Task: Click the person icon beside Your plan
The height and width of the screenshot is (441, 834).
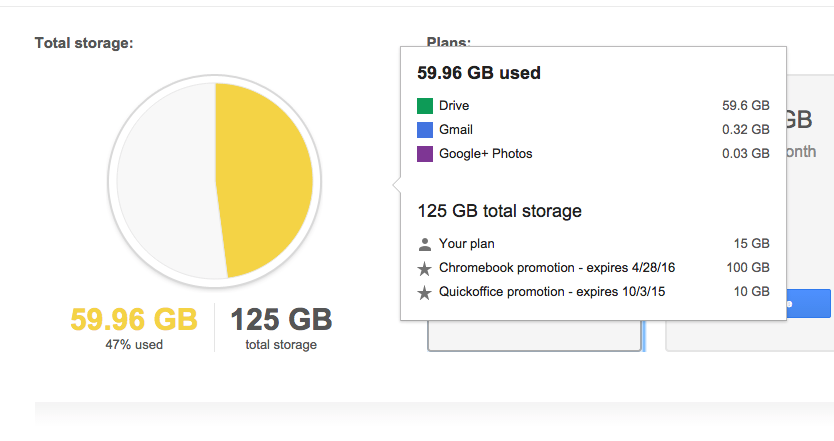Action: coord(424,245)
